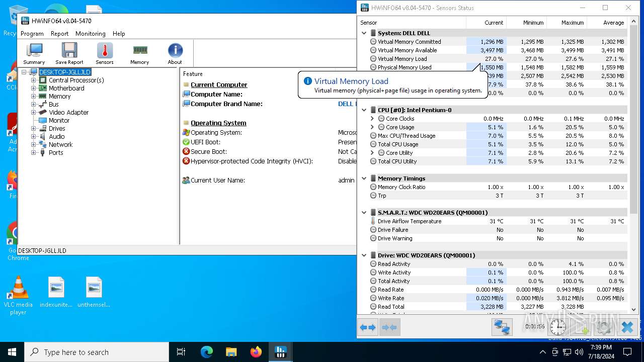
Task: Expand the Core Utility sensor row
Action: pos(372,153)
